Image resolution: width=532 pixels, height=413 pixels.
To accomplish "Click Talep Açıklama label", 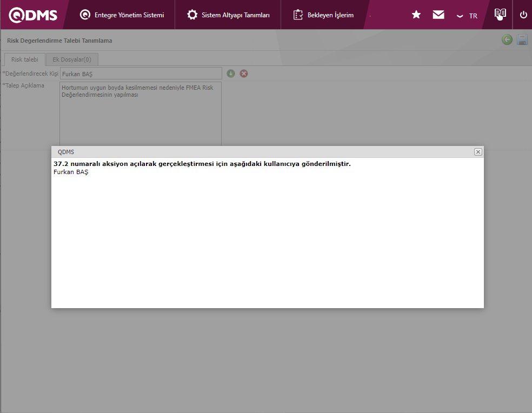I will (x=23, y=85).
